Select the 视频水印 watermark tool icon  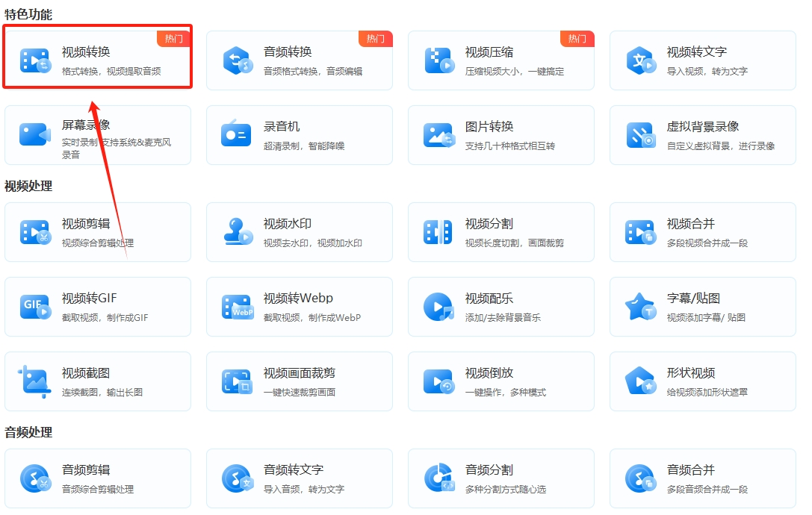tap(236, 232)
